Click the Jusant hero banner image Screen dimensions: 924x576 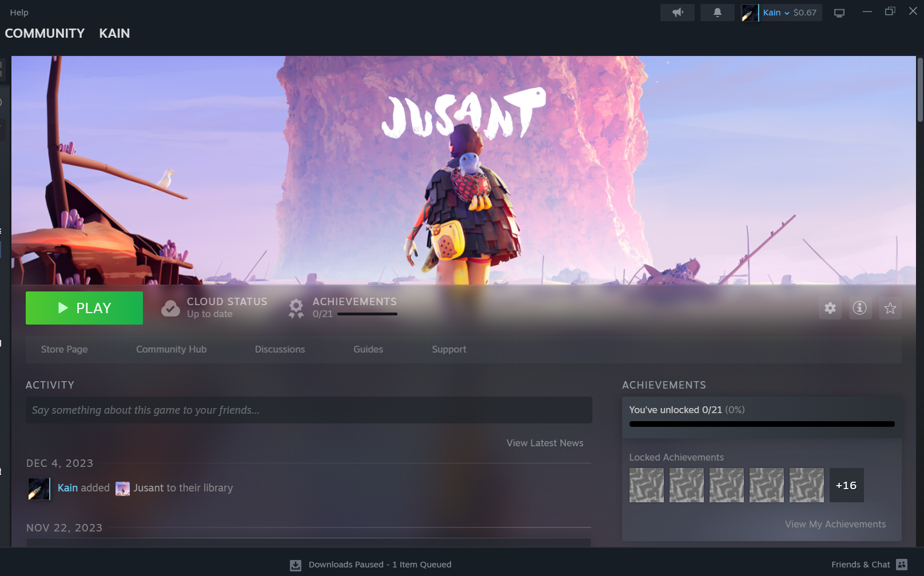point(464,170)
